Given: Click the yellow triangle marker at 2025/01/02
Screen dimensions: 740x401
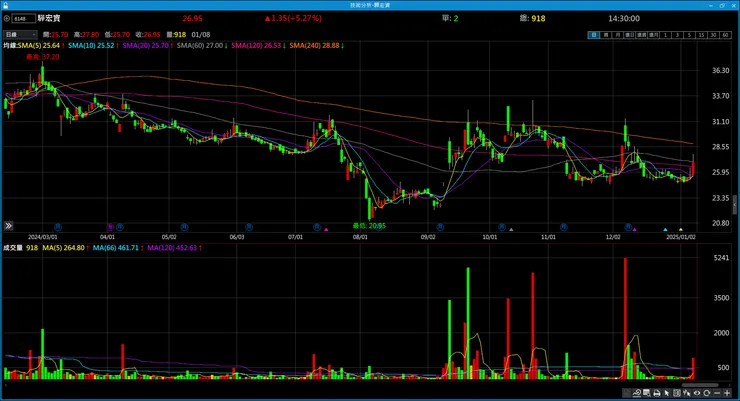Looking at the screenshot, I should [681, 230].
